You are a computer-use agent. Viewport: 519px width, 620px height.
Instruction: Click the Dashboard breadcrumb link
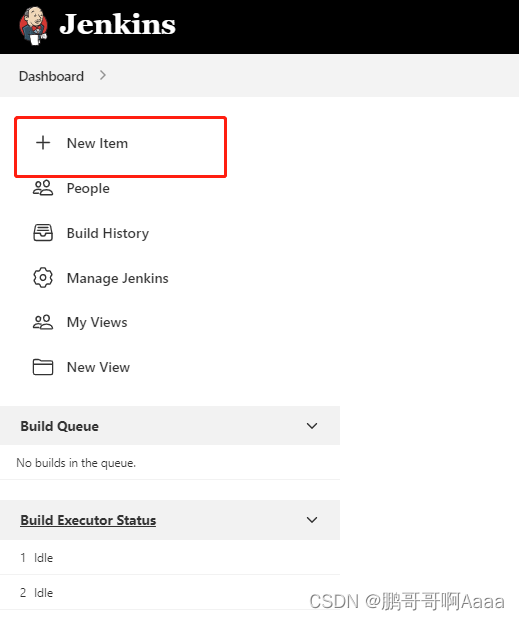click(x=51, y=76)
